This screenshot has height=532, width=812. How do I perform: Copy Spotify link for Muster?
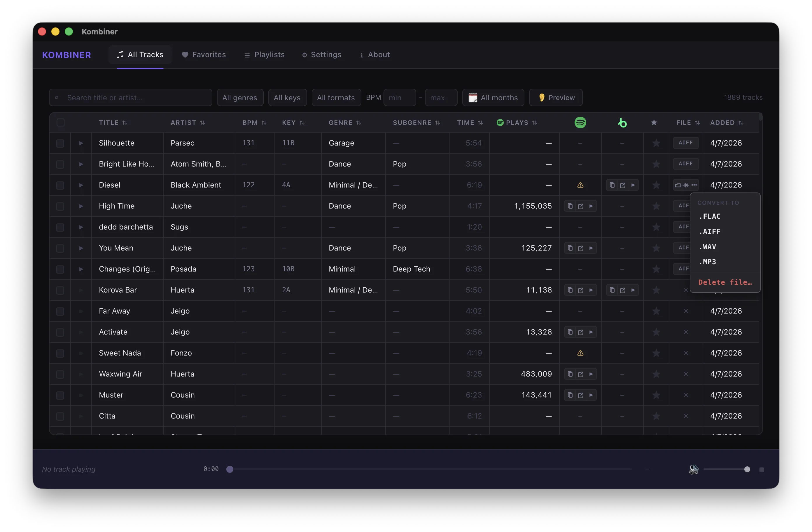click(570, 395)
